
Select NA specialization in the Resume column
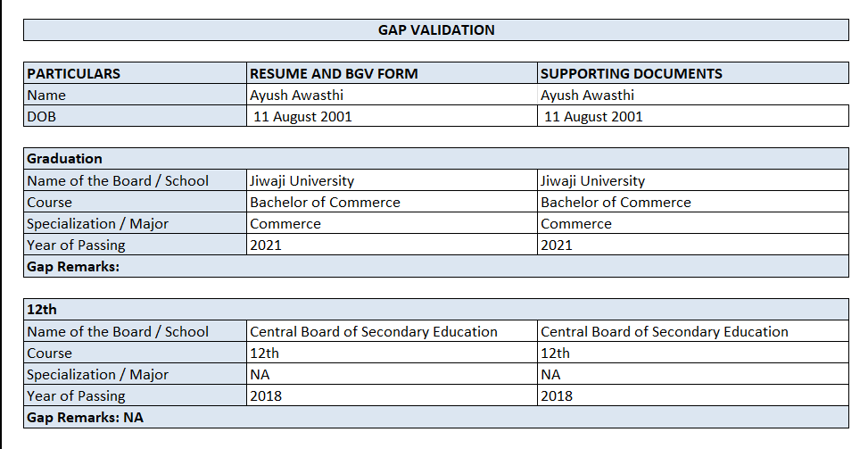pyautogui.click(x=260, y=375)
